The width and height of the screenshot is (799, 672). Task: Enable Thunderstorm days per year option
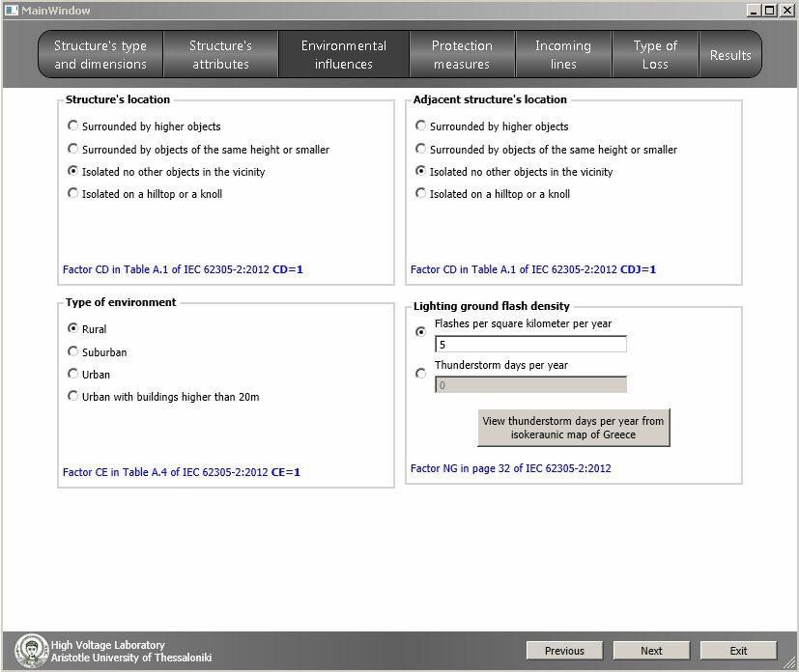[420, 374]
